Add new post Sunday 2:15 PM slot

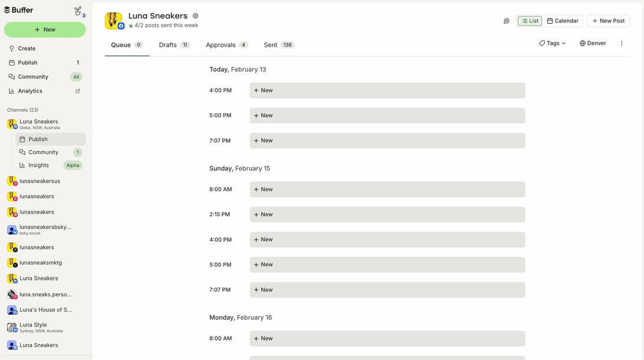pyautogui.click(x=387, y=214)
